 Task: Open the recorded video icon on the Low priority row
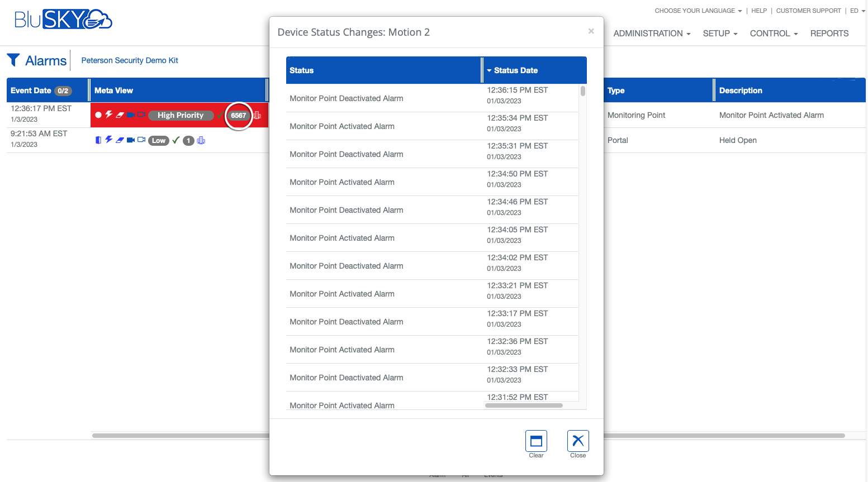click(141, 140)
